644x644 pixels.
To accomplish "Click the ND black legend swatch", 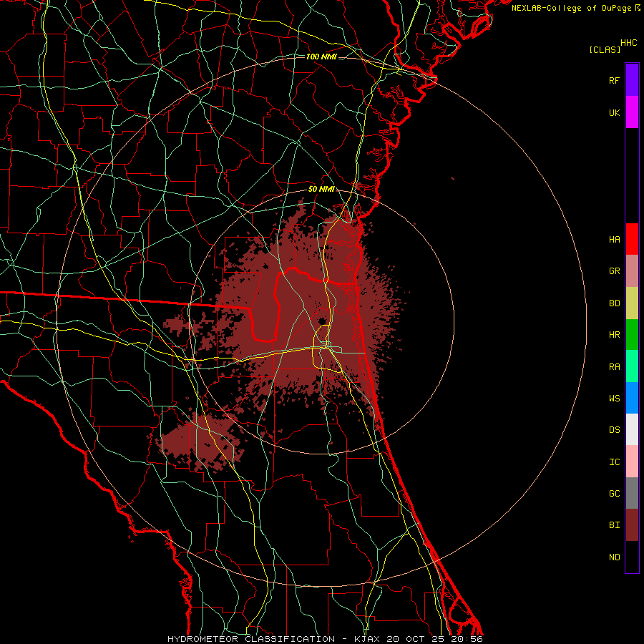I will tap(632, 557).
